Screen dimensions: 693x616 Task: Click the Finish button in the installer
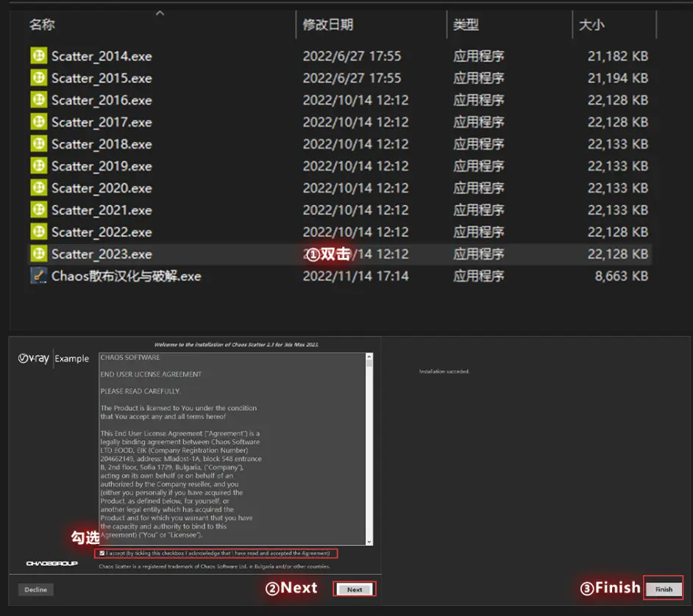(664, 589)
